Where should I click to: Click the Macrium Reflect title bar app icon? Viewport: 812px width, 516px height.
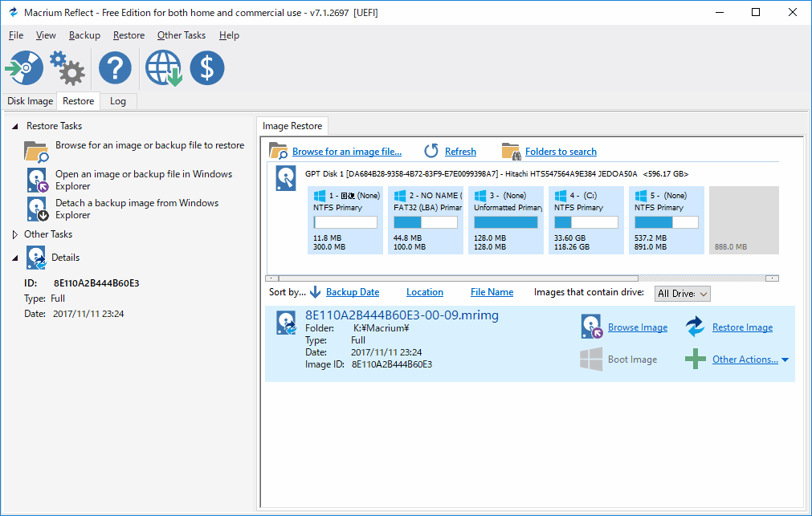(x=13, y=12)
